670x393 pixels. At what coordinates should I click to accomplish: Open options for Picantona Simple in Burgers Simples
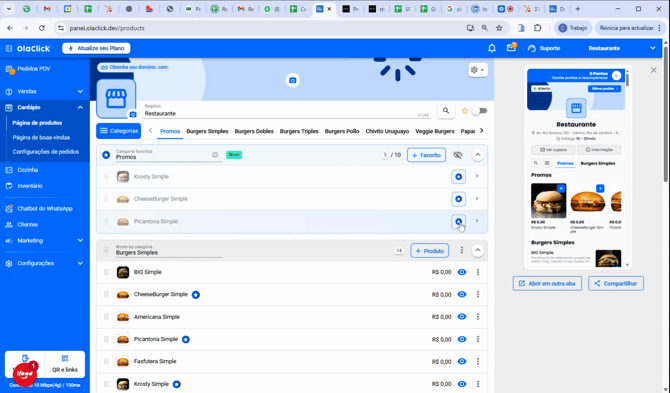(x=478, y=339)
